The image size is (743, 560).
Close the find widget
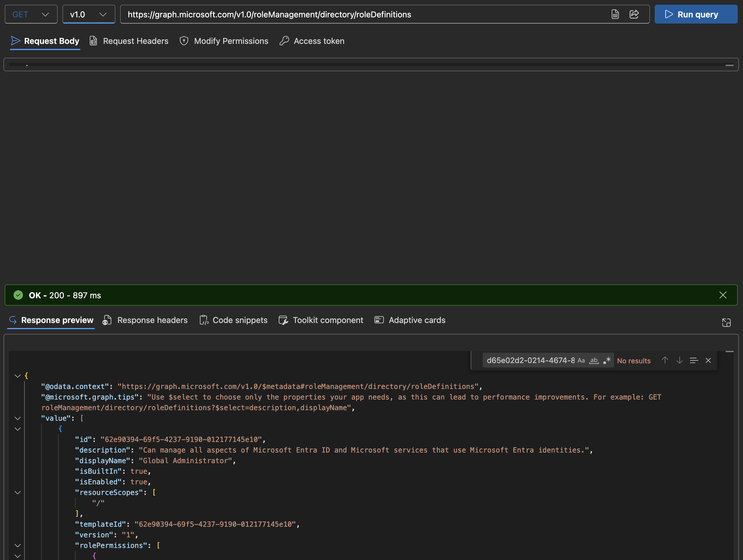point(708,360)
